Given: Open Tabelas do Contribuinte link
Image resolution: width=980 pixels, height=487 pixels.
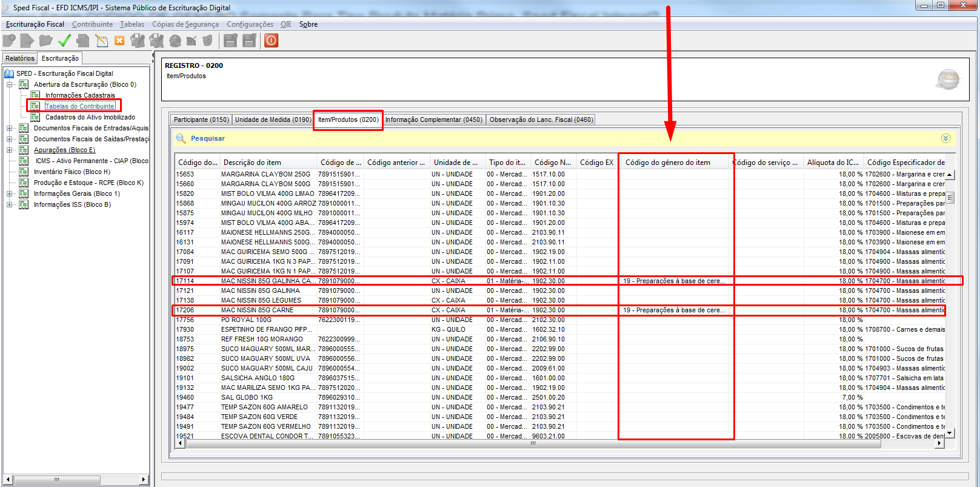Looking at the screenshot, I should (80, 106).
